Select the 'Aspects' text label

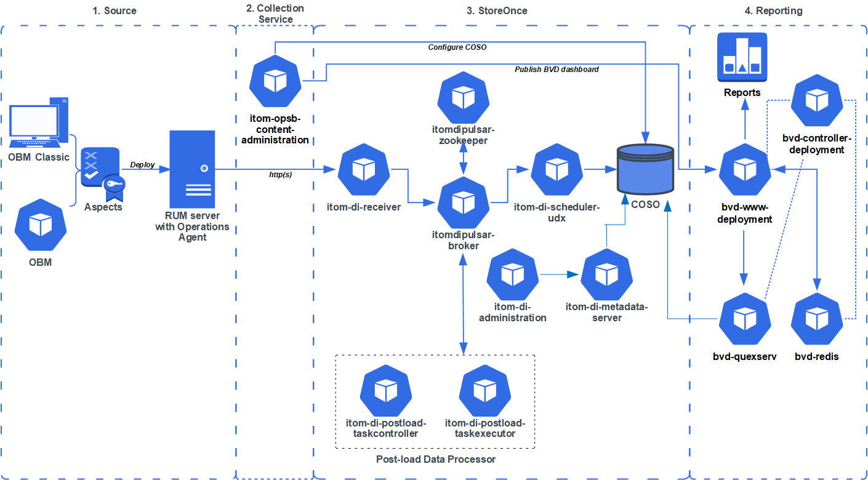(103, 207)
